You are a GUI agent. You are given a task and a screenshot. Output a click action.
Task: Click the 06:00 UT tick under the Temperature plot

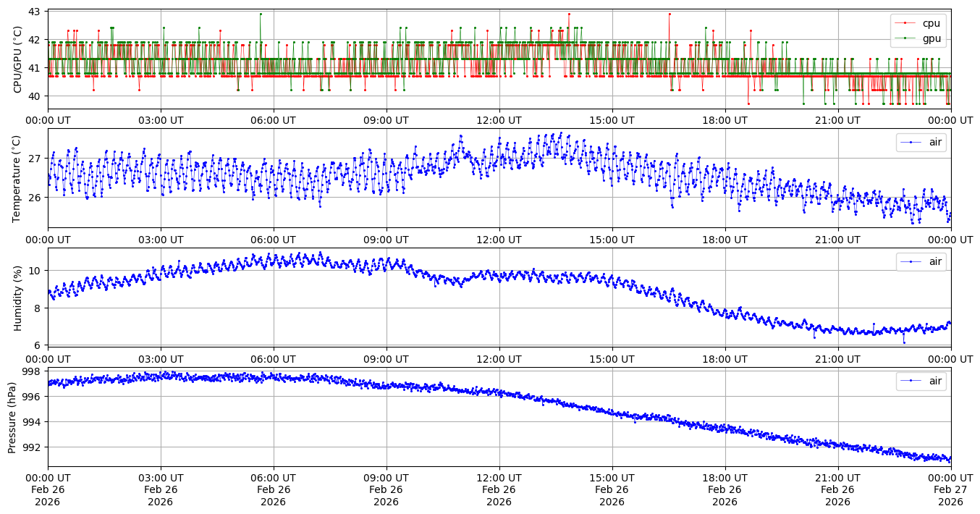coord(273,240)
